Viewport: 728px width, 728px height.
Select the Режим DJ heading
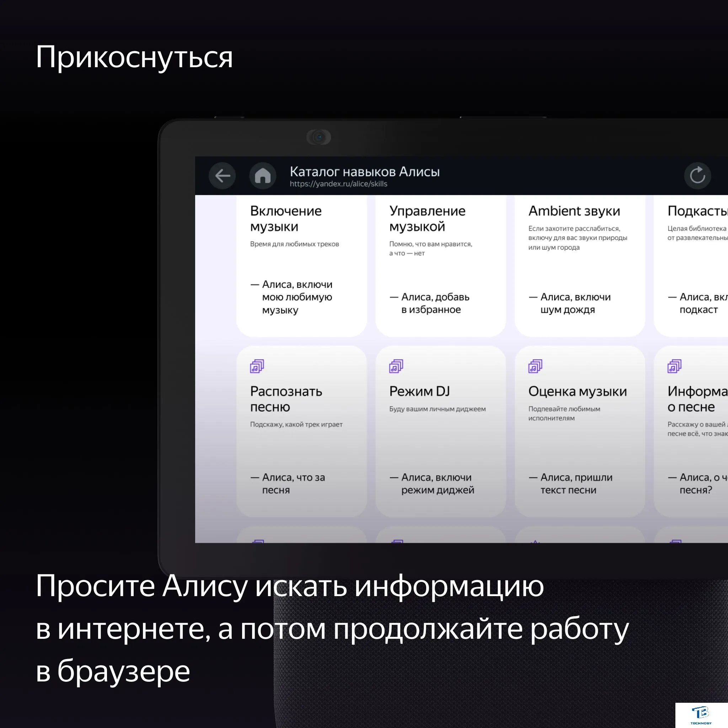tap(419, 391)
